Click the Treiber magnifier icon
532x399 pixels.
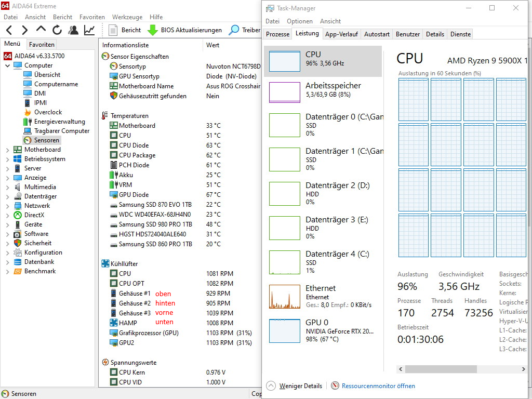234,30
